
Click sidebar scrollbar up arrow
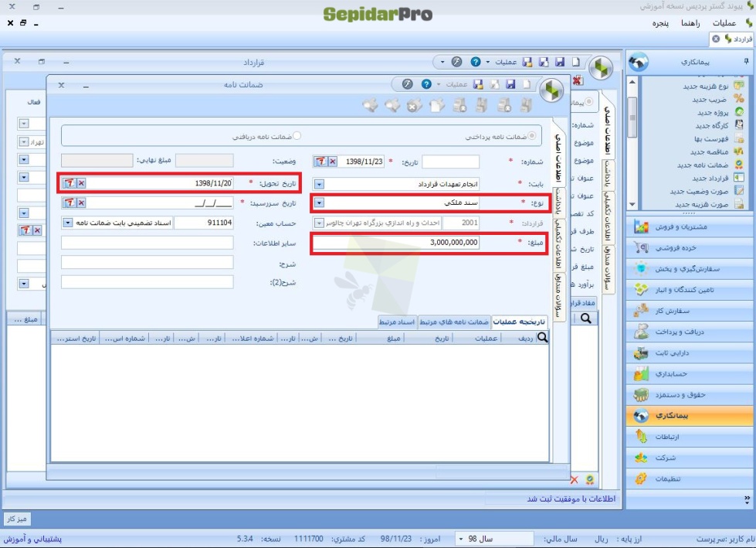click(x=632, y=82)
